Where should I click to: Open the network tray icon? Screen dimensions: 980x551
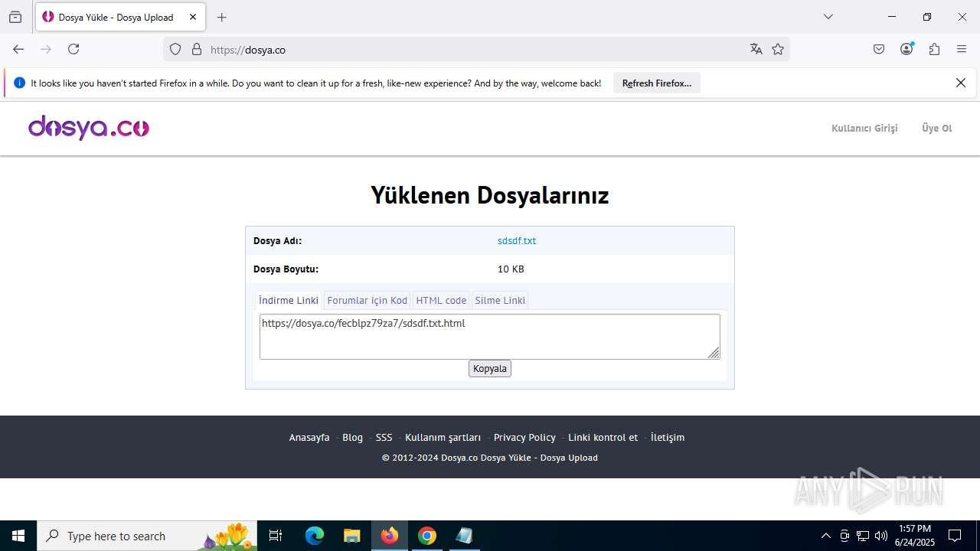863,536
